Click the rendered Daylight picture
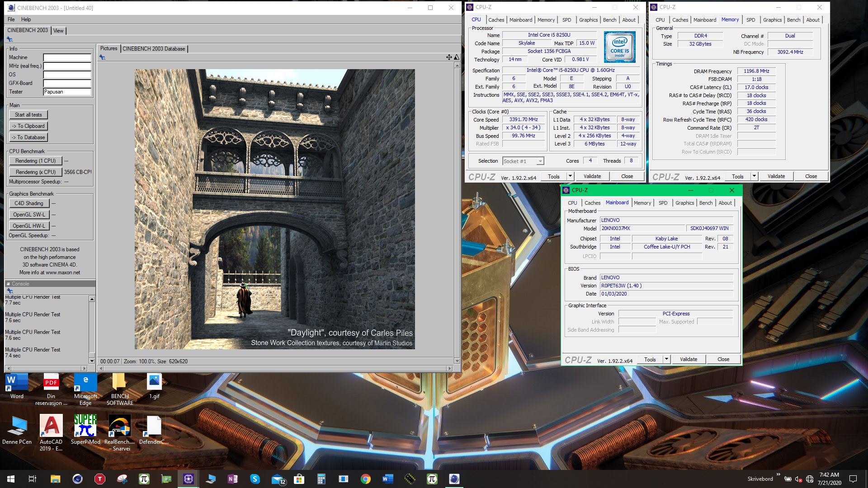The image size is (868, 488). click(274, 209)
